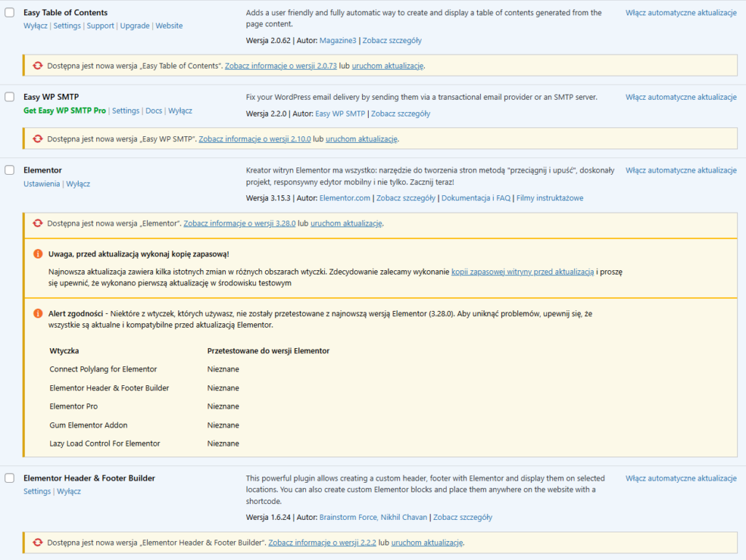
Task: Open Settings for Easy Table of Contents
Action: tap(67, 25)
